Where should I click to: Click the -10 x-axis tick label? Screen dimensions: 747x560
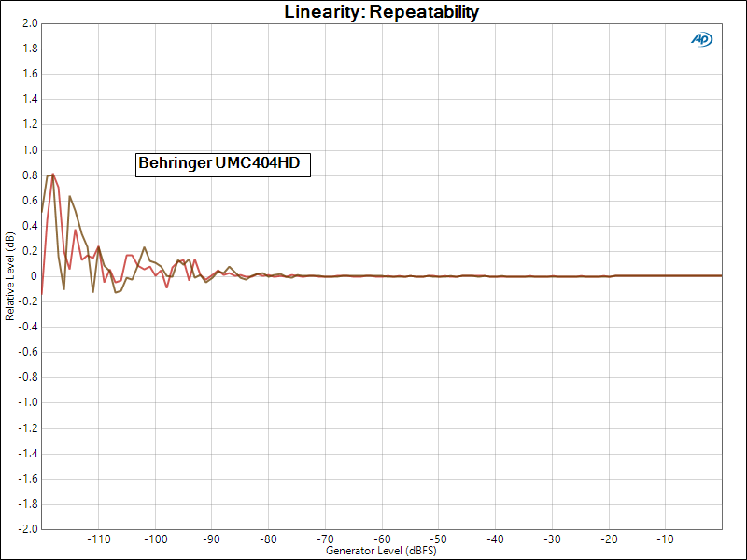(665, 539)
